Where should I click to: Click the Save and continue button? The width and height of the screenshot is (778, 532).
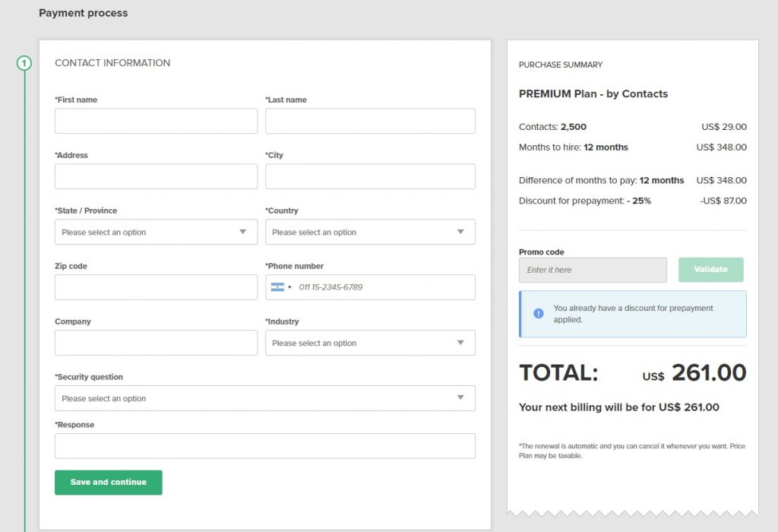pyautogui.click(x=108, y=483)
